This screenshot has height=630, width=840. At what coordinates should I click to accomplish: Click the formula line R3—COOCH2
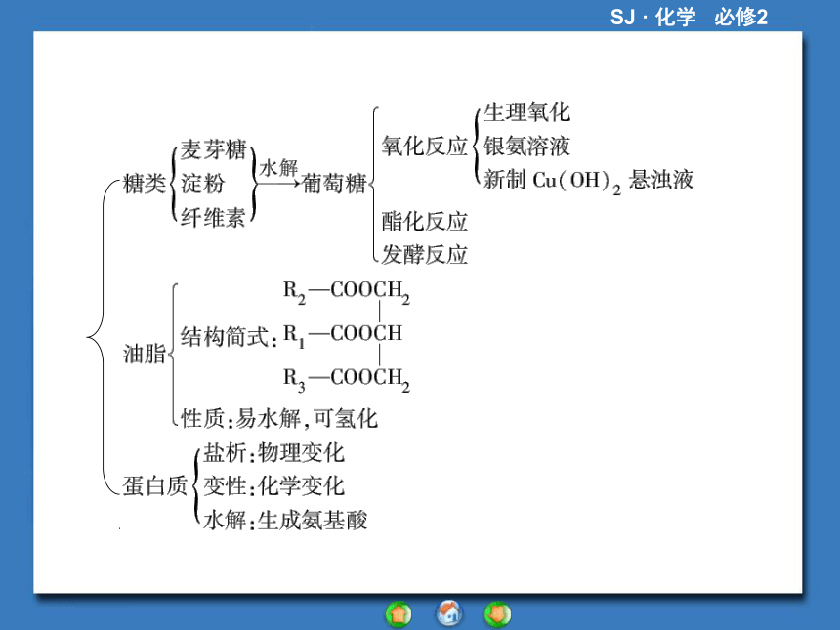click(x=347, y=380)
